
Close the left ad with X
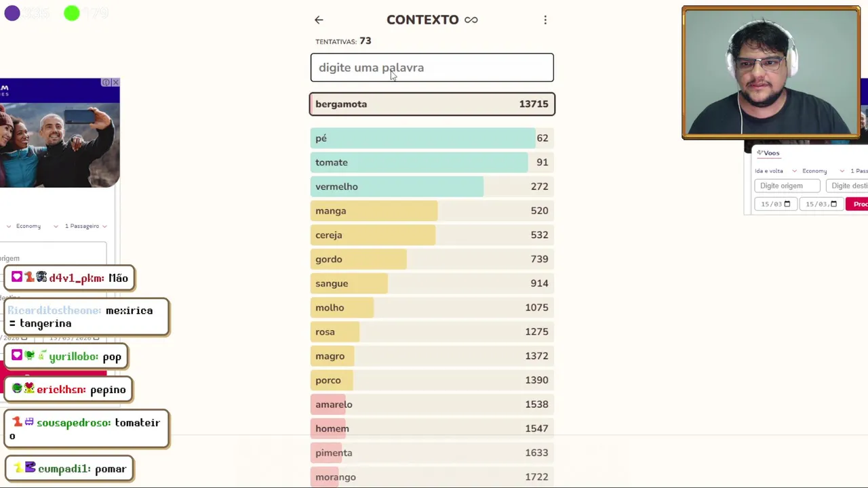115,83
